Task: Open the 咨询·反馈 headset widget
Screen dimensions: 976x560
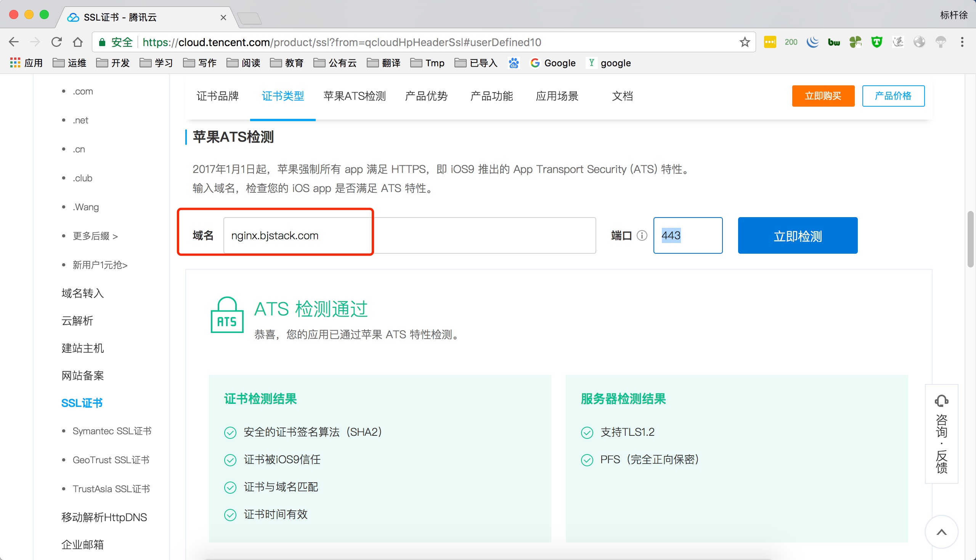Action: coord(941,434)
